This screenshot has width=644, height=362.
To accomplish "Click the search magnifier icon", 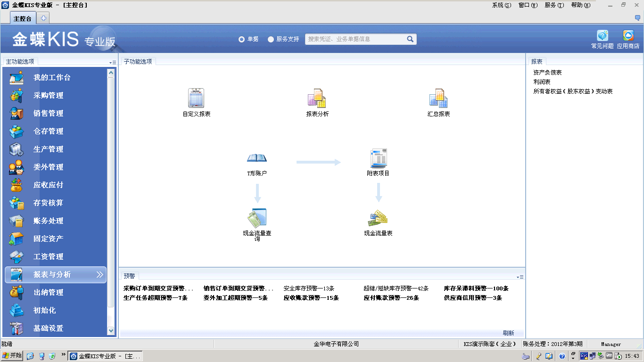I will click(410, 39).
